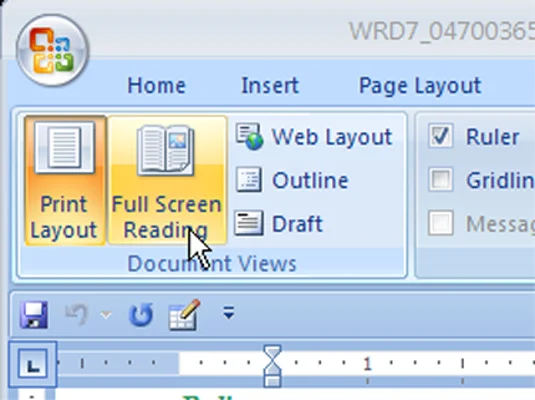Click the disabled Message Bar checkbox
Image resolution: width=535 pixels, height=400 pixels.
point(440,223)
